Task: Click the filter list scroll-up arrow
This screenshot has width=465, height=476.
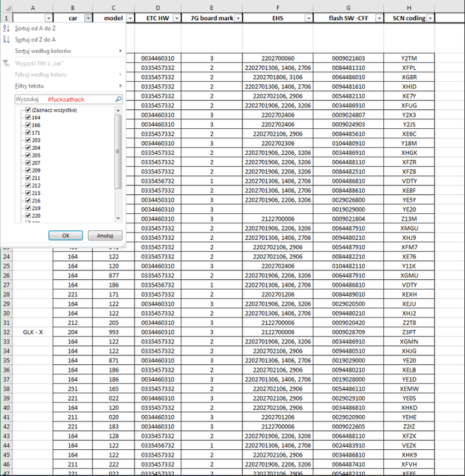Action: (x=119, y=110)
